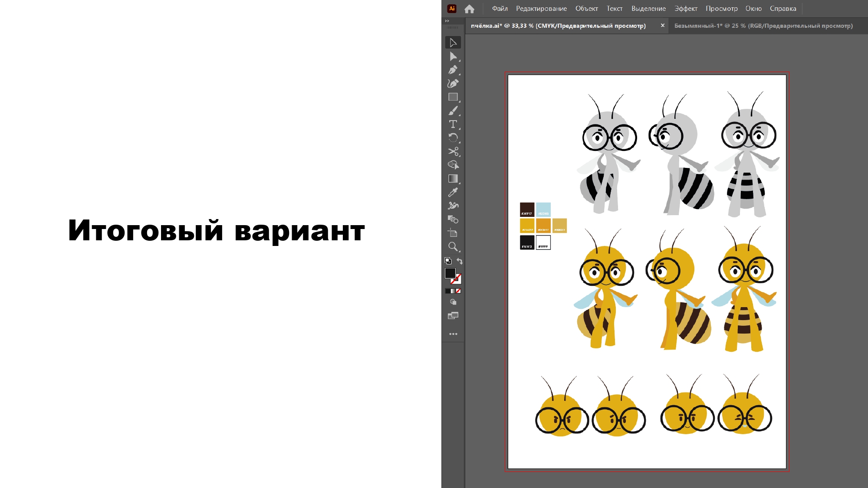Toggle drawing mode icon
Viewport: 868px width, 488px height.
pos(453,302)
